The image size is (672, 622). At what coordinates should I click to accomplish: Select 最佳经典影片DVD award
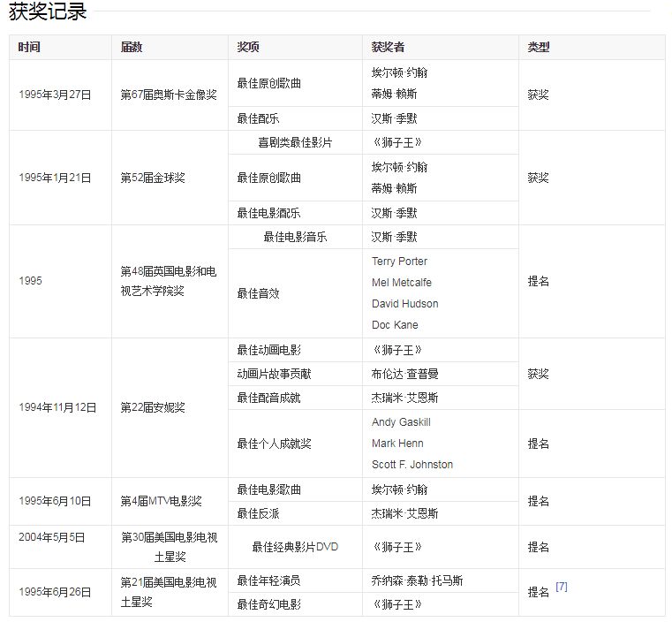click(x=295, y=547)
